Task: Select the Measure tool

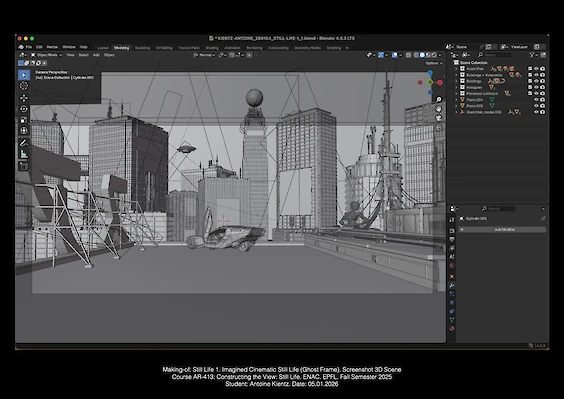Action: click(x=24, y=154)
